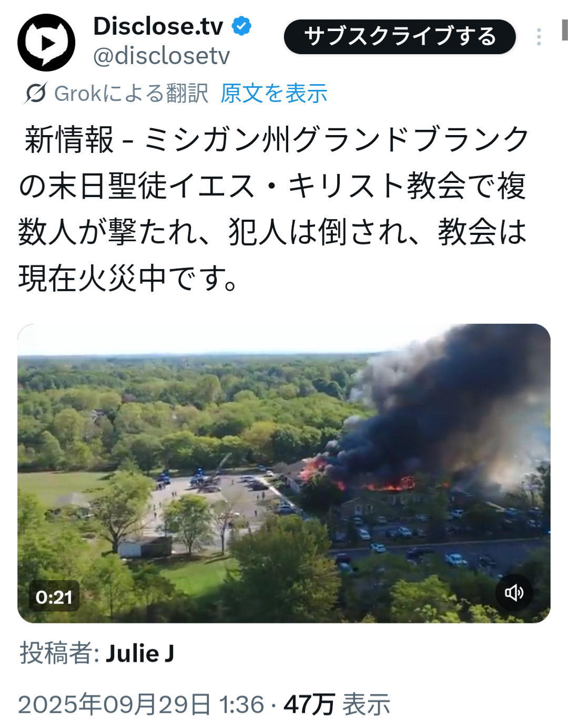Viewport: 568px width, 728px height.
Task: View the 47万 表示 view count
Action: click(337, 704)
